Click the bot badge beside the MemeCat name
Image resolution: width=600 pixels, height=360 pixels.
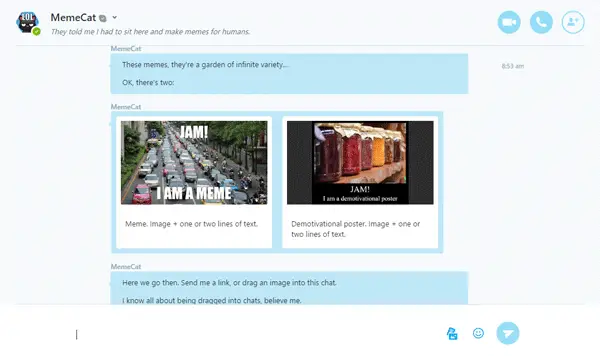(103, 18)
